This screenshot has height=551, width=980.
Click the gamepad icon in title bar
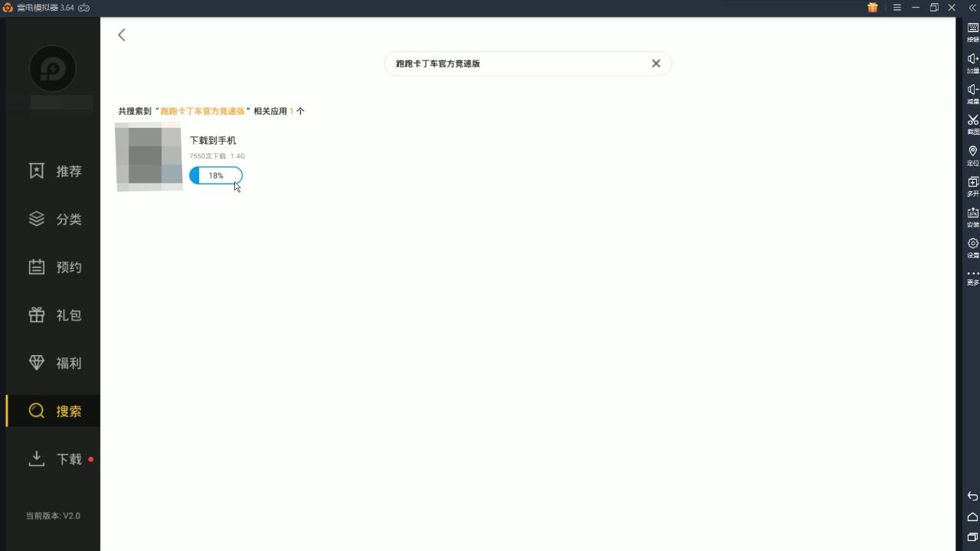[84, 8]
